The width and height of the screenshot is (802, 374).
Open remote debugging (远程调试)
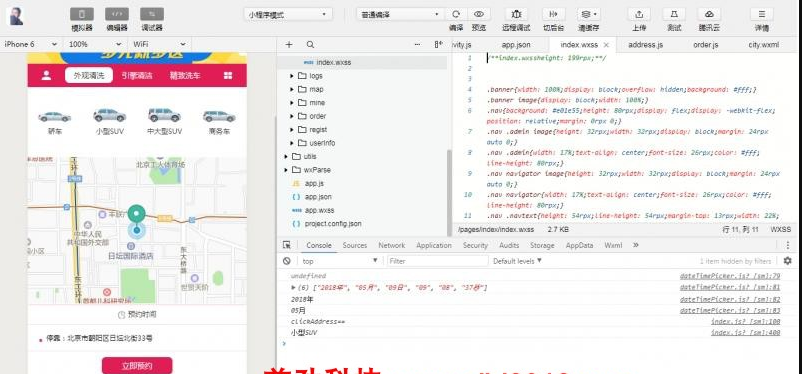(x=516, y=14)
